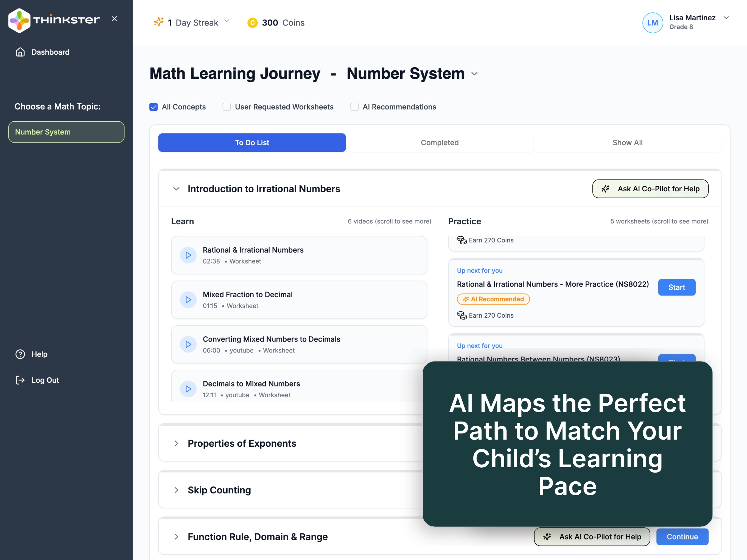Click the gold coin icon
Screen dimensions: 747x560
point(252,23)
